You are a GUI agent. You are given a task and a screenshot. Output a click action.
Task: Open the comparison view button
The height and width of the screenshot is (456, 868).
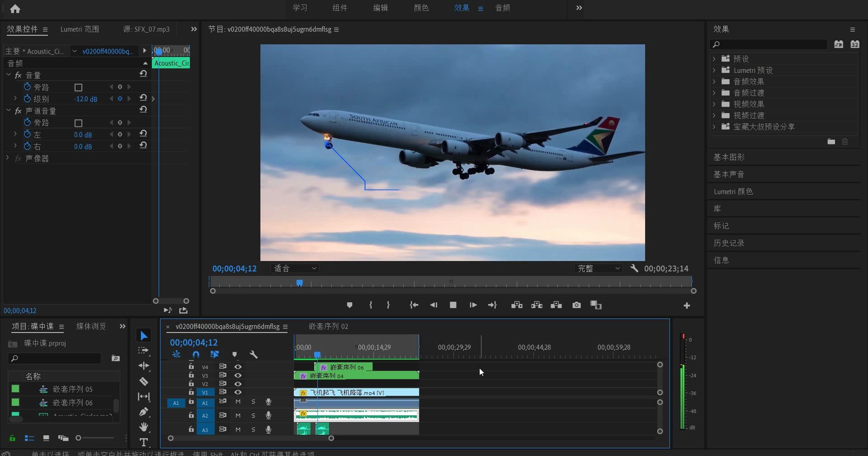pos(596,305)
